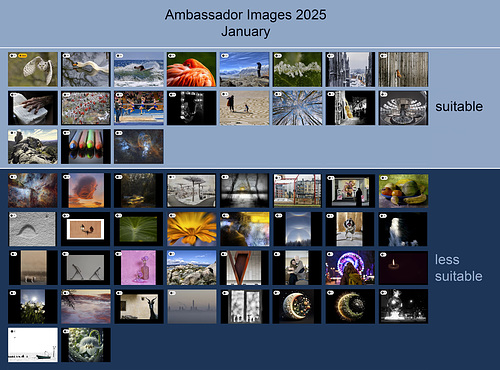
Task: View the yellow flower macro photo
Action: (192, 229)
